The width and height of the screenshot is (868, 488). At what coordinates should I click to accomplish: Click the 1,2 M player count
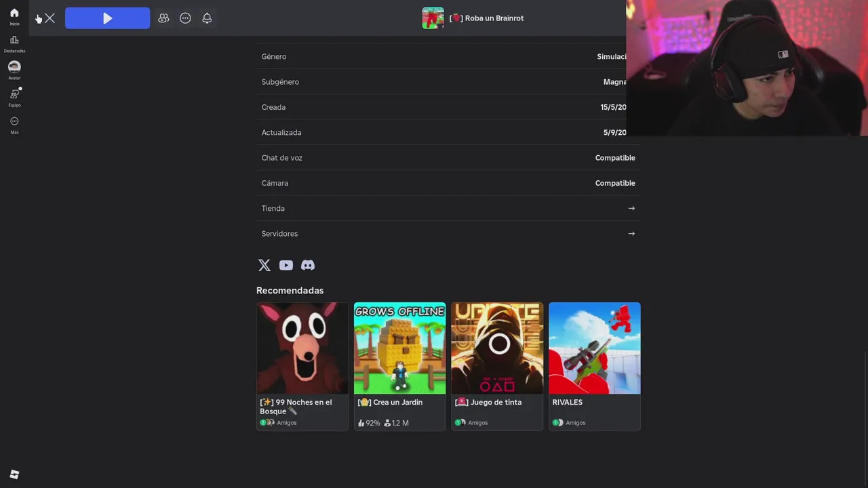coord(396,423)
